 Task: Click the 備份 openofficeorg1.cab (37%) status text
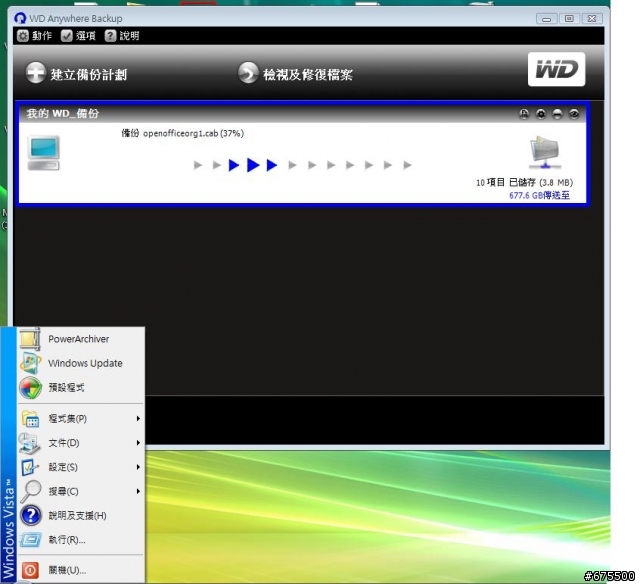(x=182, y=133)
